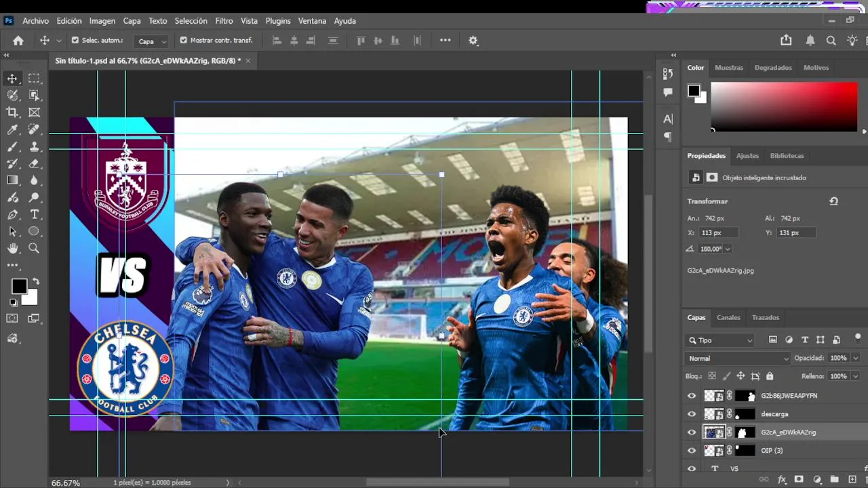Select the Hand tool
Image resolution: width=868 pixels, height=488 pixels.
(x=12, y=249)
